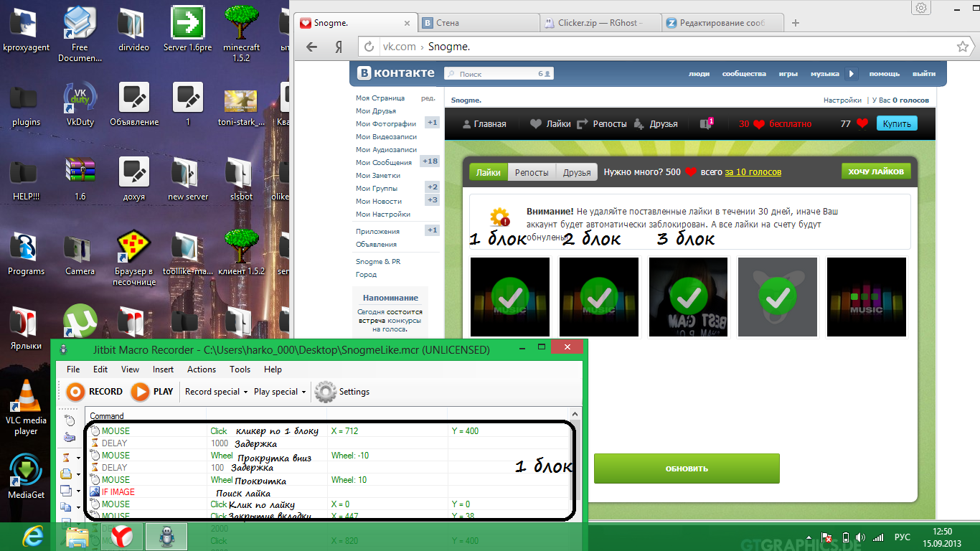Switch to the 'Clicker.zip — RGhost' browser tab
980x551 pixels.
[600, 23]
